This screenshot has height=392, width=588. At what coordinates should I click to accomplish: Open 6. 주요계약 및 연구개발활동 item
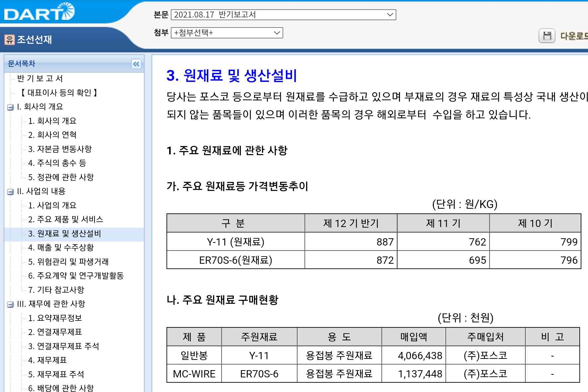(x=76, y=276)
